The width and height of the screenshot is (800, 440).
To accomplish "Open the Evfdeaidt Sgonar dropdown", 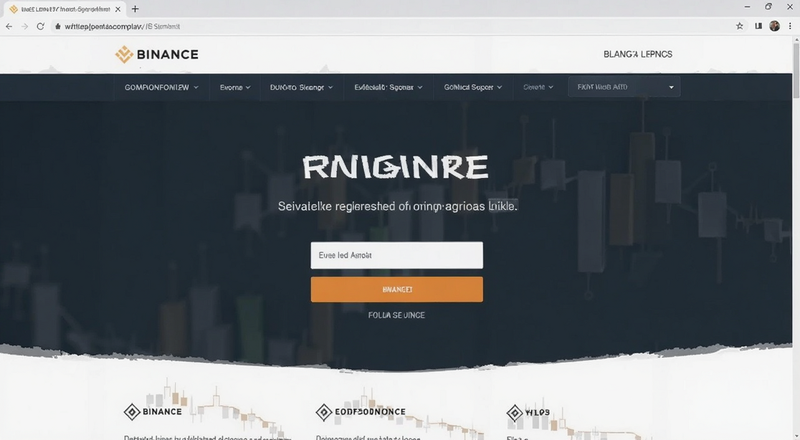I will click(x=388, y=87).
